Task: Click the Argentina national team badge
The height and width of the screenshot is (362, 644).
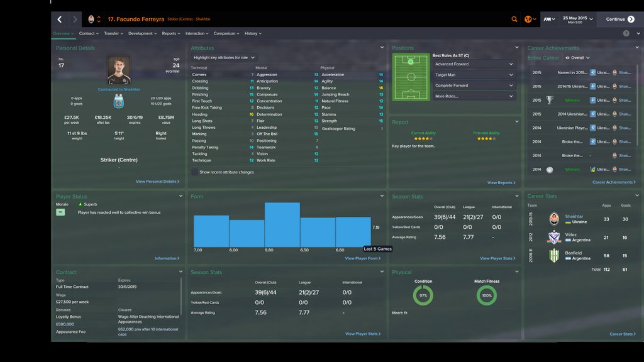Action: click(x=118, y=102)
